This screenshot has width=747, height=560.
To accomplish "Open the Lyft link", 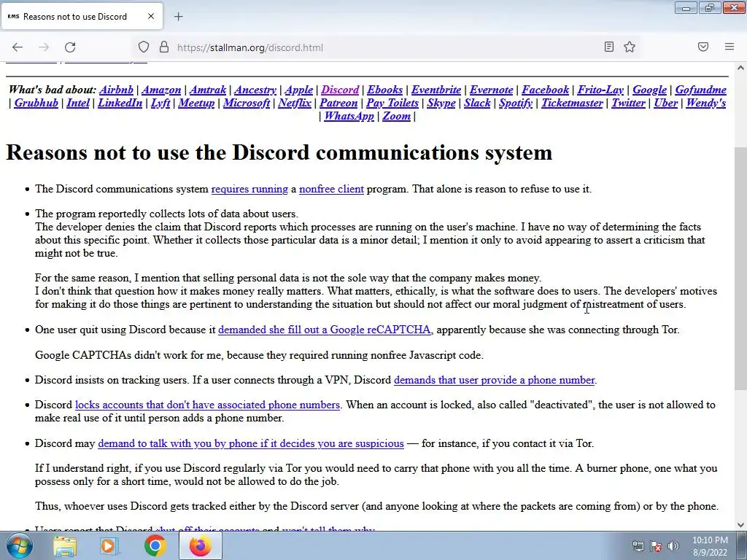I will click(160, 103).
